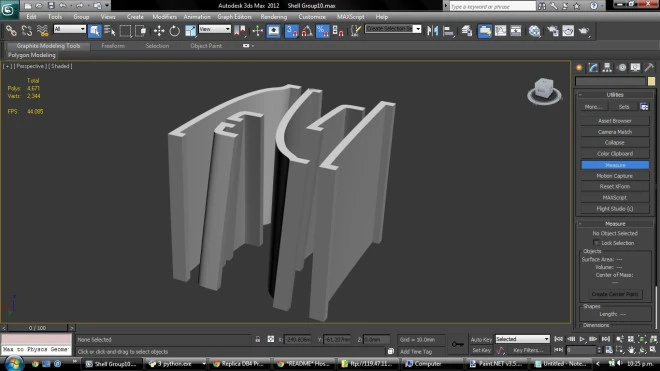The height and width of the screenshot is (371, 660).
Task: Click the Color Clipboard utility button
Action: (615, 154)
